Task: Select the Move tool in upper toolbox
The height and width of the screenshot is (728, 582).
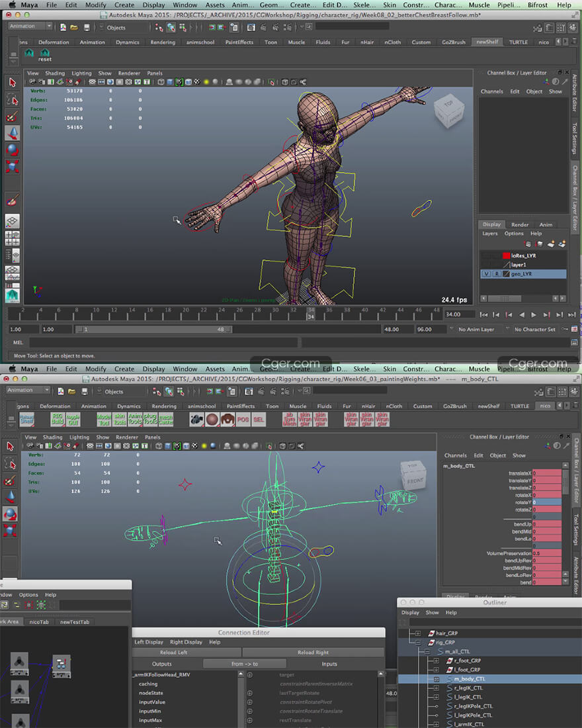Action: (x=13, y=132)
